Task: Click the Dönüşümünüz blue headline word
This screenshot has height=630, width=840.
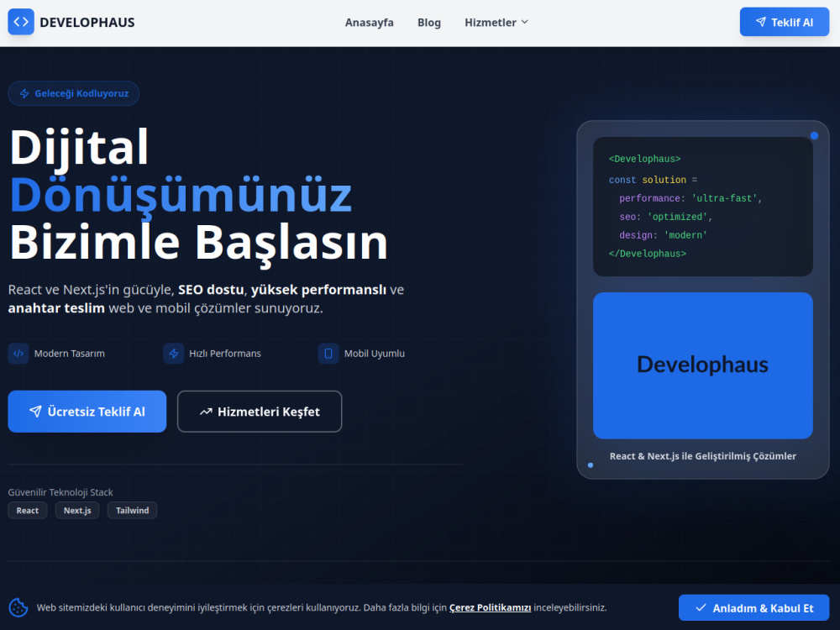Action: coord(181,195)
